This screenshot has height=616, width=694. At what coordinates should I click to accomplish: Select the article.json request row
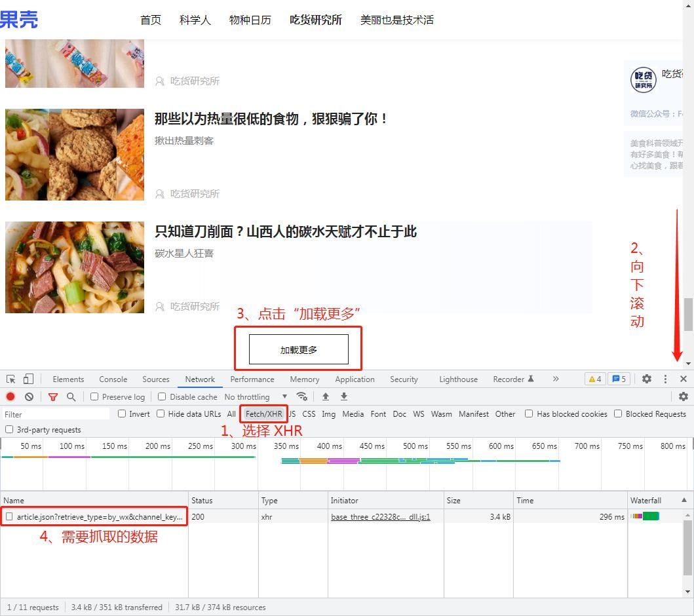click(x=95, y=516)
